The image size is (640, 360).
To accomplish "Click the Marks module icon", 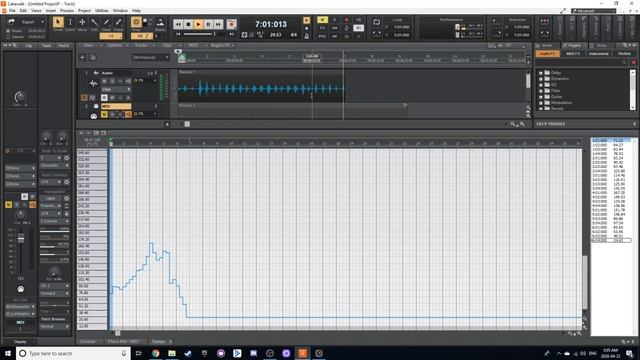I will tap(160, 22).
